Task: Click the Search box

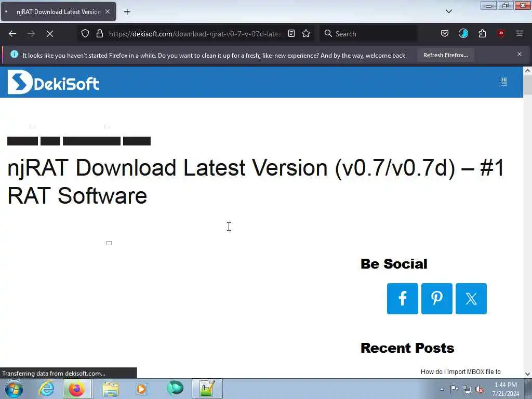Action: (368, 34)
